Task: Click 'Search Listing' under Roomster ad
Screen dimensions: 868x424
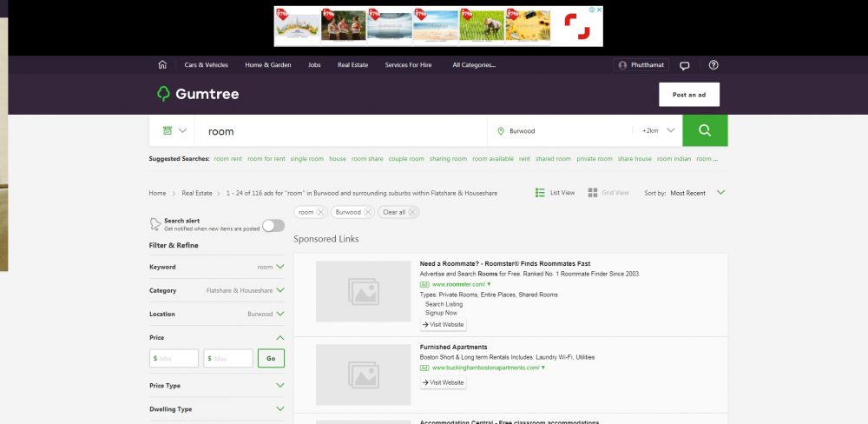Action: [444, 304]
